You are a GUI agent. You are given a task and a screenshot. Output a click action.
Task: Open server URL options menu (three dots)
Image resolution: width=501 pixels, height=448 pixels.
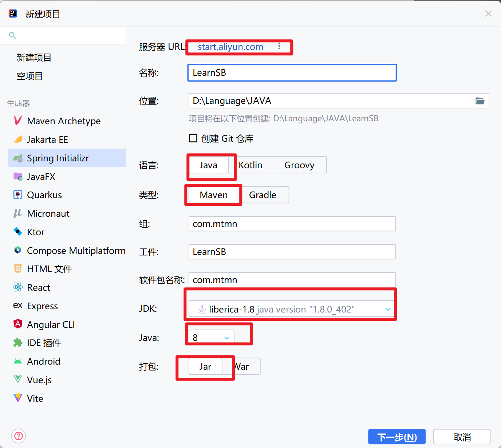[279, 46]
